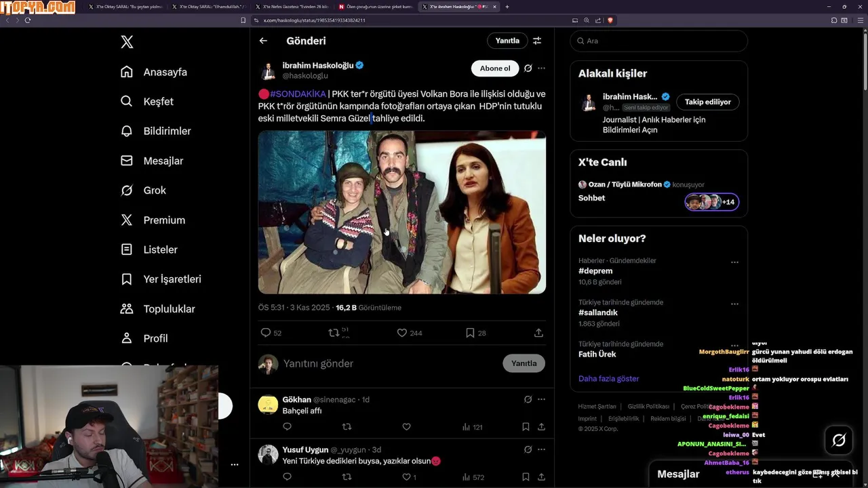Image resolution: width=868 pixels, height=488 pixels.
Task: Repost the main post via retweet icon
Action: pos(333,333)
